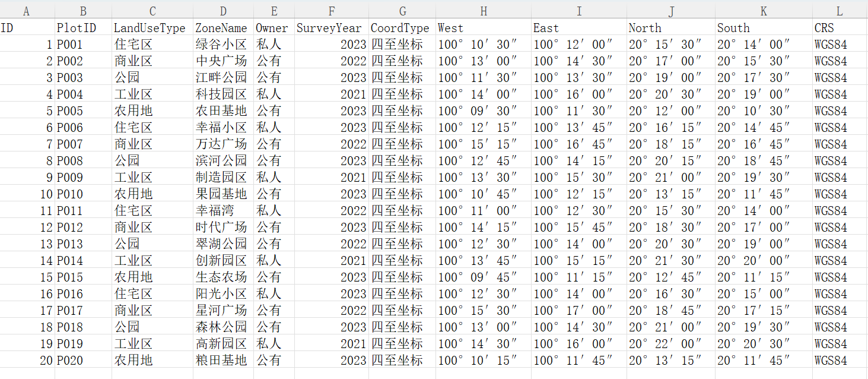Select the 果园基地 zone name cell

tap(223, 194)
